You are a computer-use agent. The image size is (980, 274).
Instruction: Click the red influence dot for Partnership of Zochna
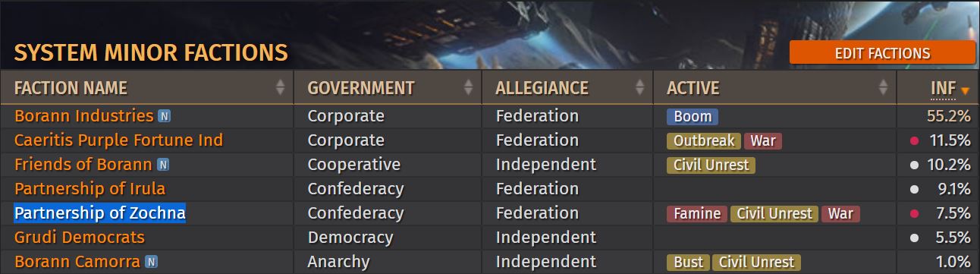coord(914,214)
